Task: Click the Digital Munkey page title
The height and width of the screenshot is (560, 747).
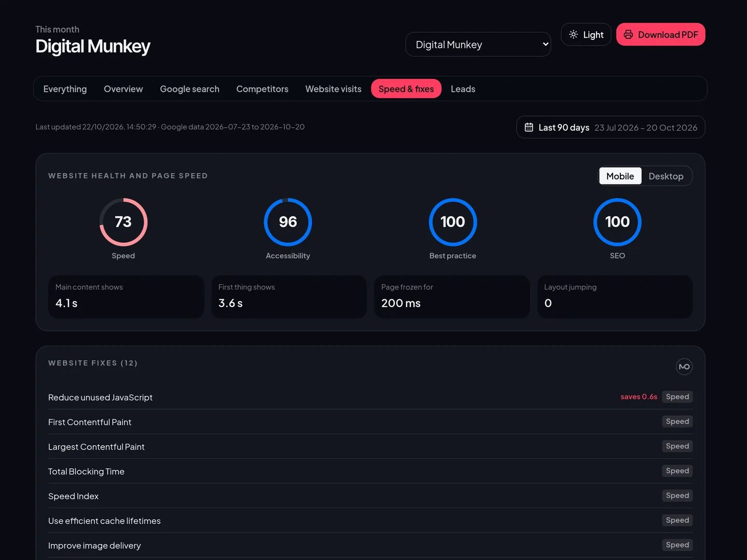Action: click(x=93, y=47)
